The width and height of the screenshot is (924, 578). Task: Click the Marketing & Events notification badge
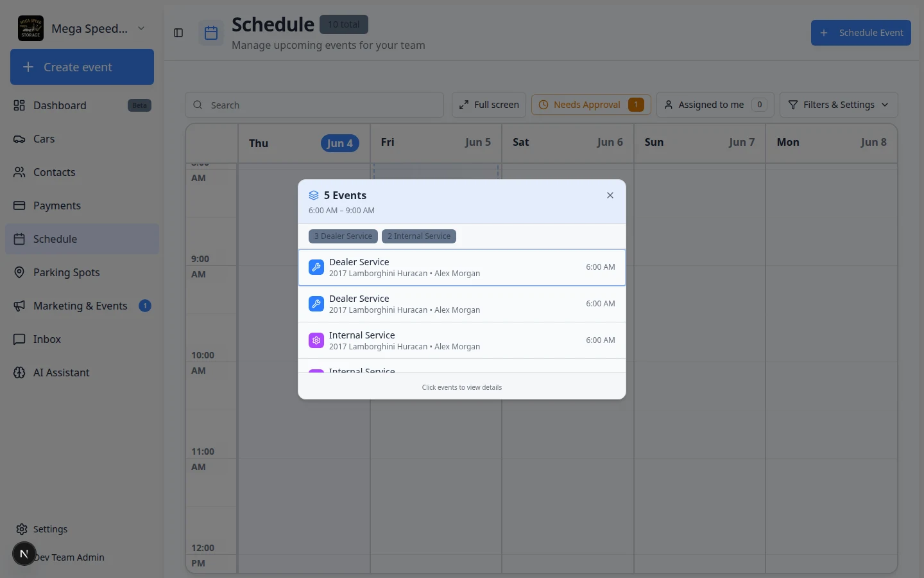pos(145,306)
